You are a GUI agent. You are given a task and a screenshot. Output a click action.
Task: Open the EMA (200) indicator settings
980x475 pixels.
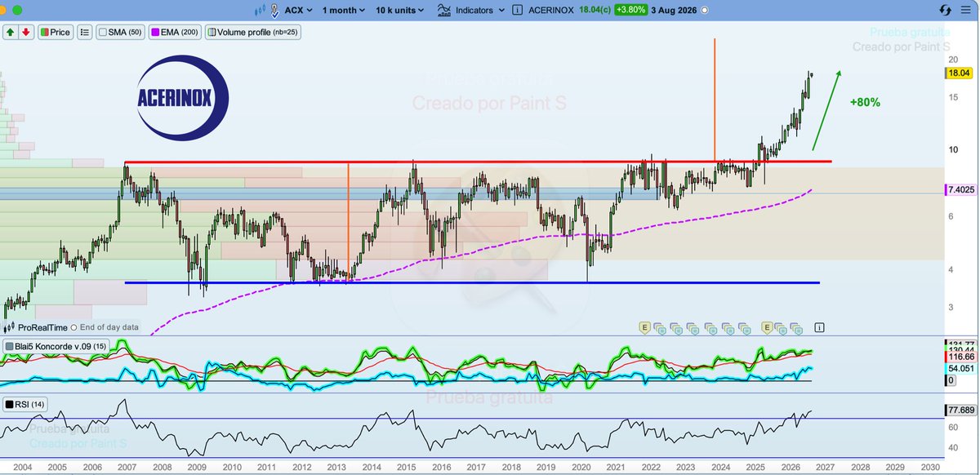click(173, 33)
